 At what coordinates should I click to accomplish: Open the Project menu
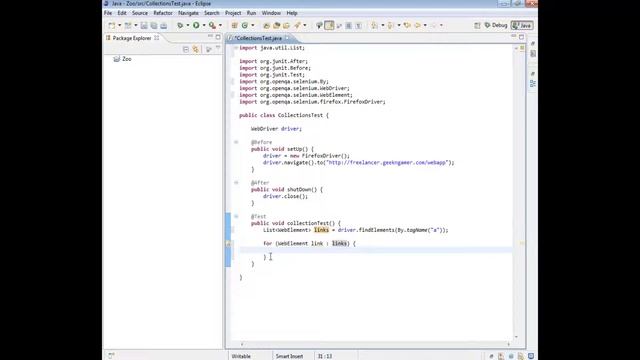click(233, 13)
